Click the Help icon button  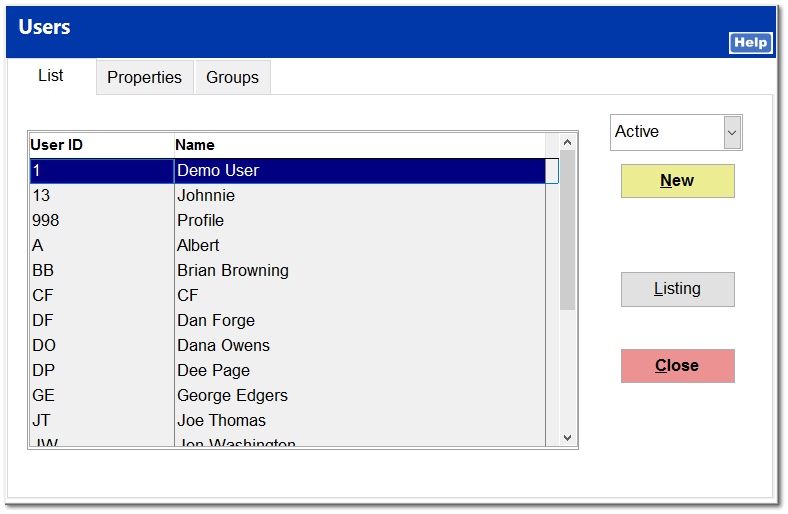point(750,42)
